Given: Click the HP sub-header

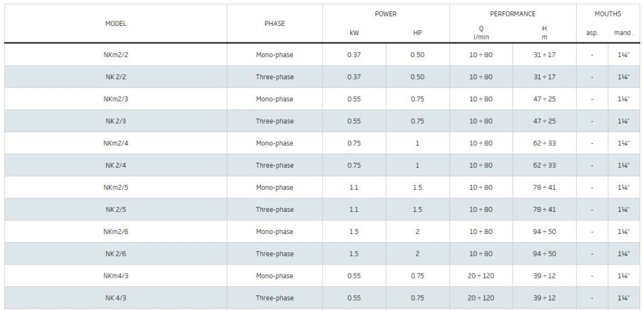Looking at the screenshot, I should (418, 33).
